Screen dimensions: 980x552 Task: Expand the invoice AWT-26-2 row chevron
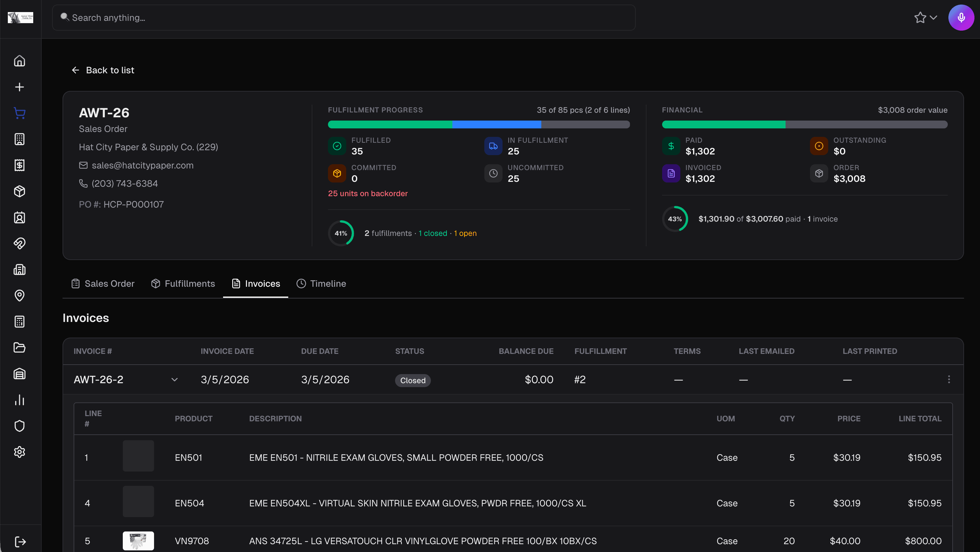point(175,380)
